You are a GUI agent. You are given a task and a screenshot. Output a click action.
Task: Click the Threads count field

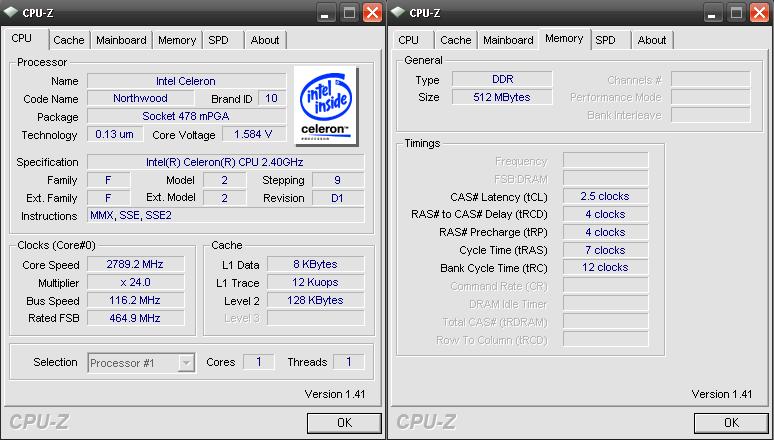[x=348, y=362]
